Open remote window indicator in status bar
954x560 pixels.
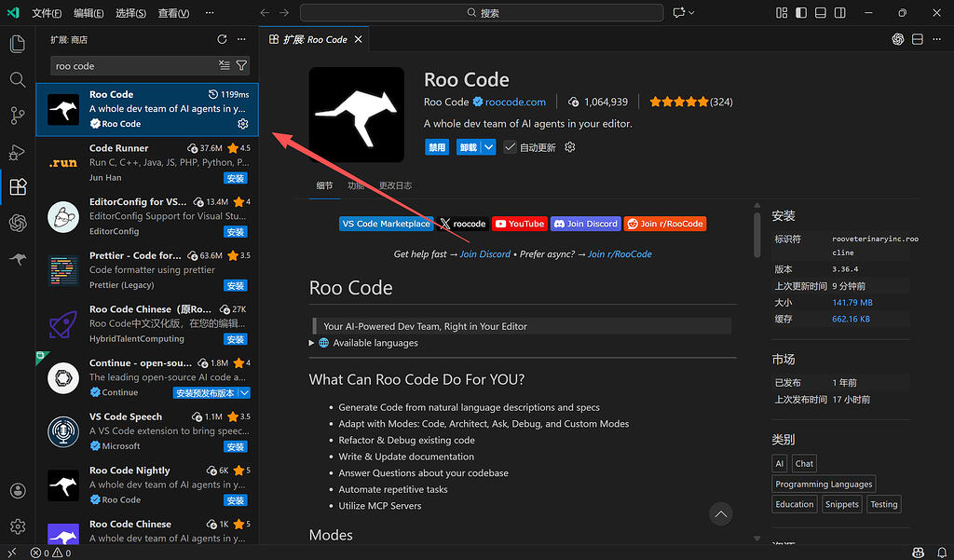coord(12,553)
